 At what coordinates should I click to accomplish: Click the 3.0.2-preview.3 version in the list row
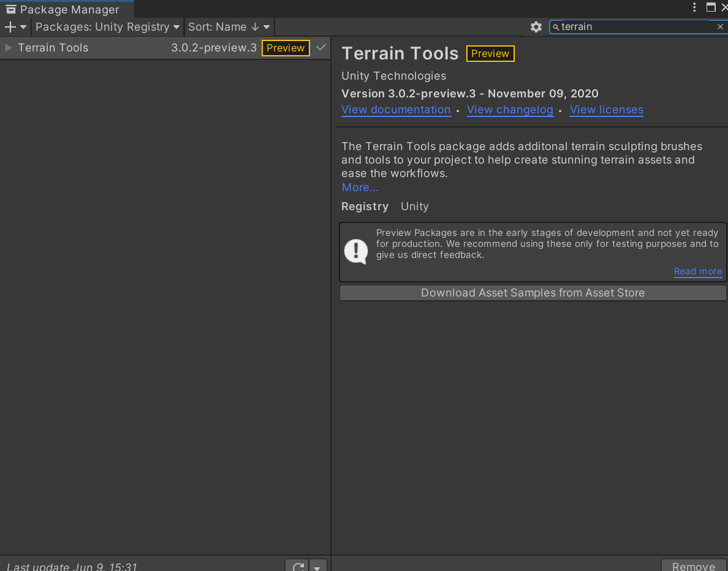pyautogui.click(x=214, y=48)
